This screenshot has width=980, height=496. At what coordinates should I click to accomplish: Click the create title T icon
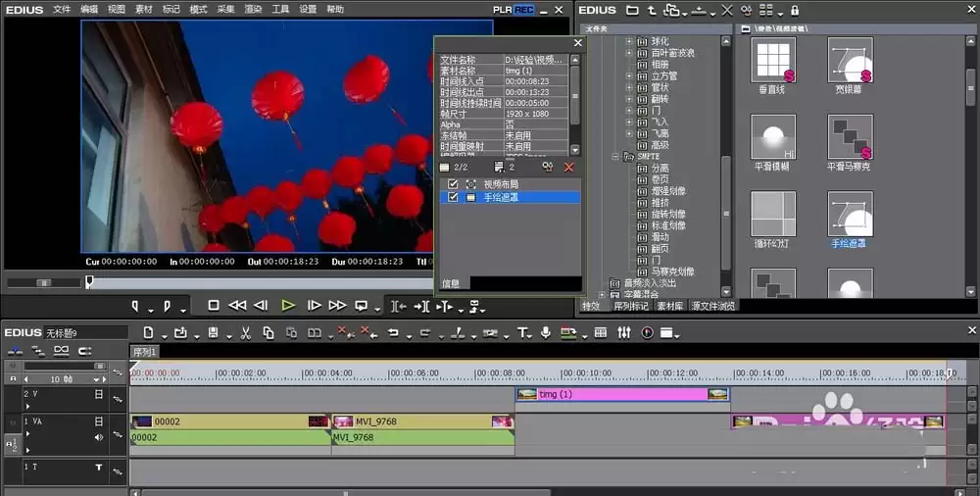click(522, 333)
